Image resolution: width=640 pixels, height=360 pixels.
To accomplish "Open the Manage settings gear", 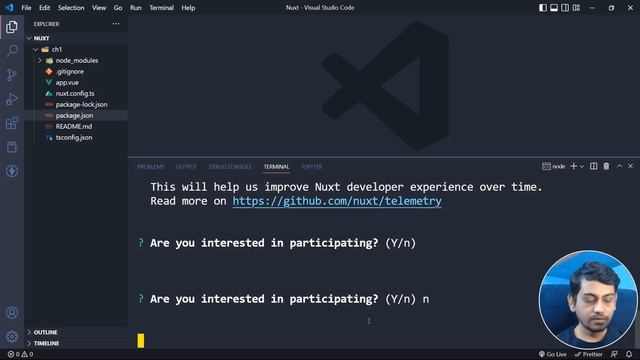I will 12,337.
